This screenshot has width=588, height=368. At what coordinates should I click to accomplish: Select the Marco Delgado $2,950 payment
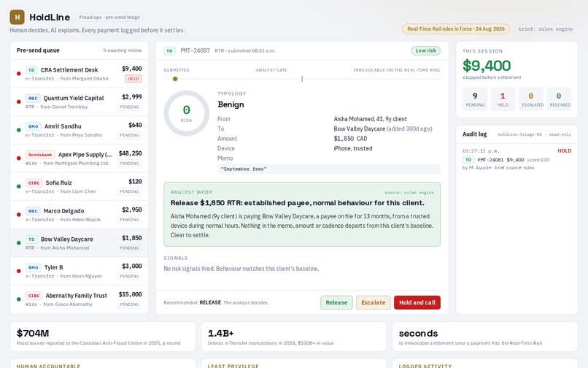click(79, 215)
